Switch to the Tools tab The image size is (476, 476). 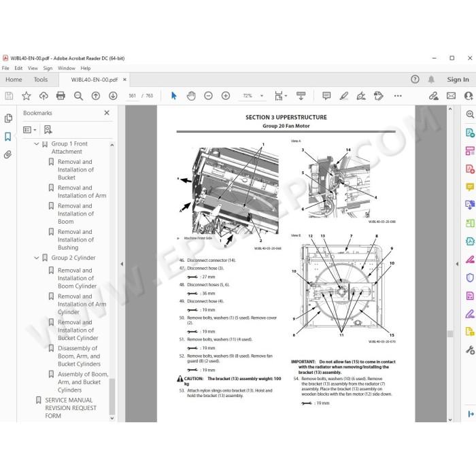[41, 80]
